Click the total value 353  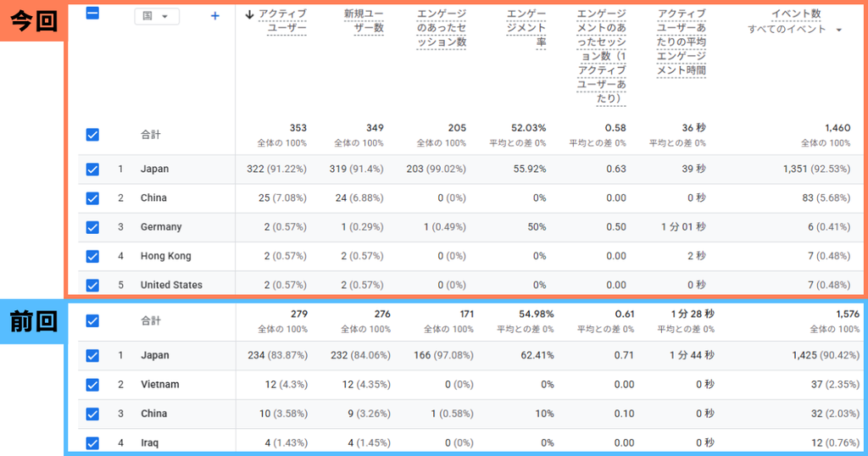(298, 128)
